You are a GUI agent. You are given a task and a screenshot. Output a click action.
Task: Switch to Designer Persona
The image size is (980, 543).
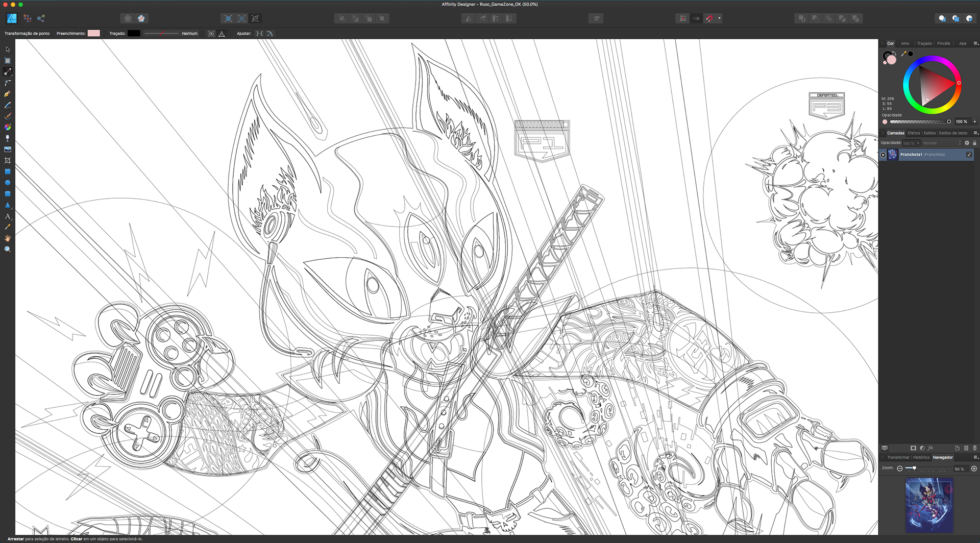pos(12,18)
